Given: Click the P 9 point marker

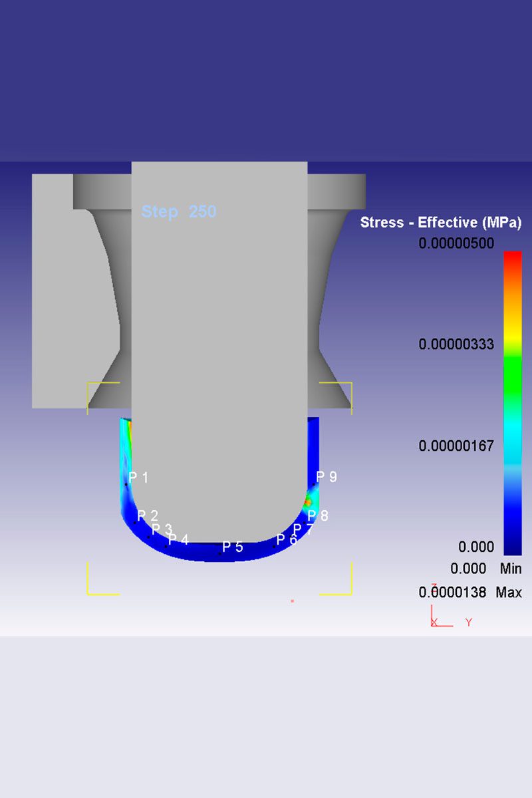Looking at the screenshot, I should pyautogui.click(x=327, y=477).
